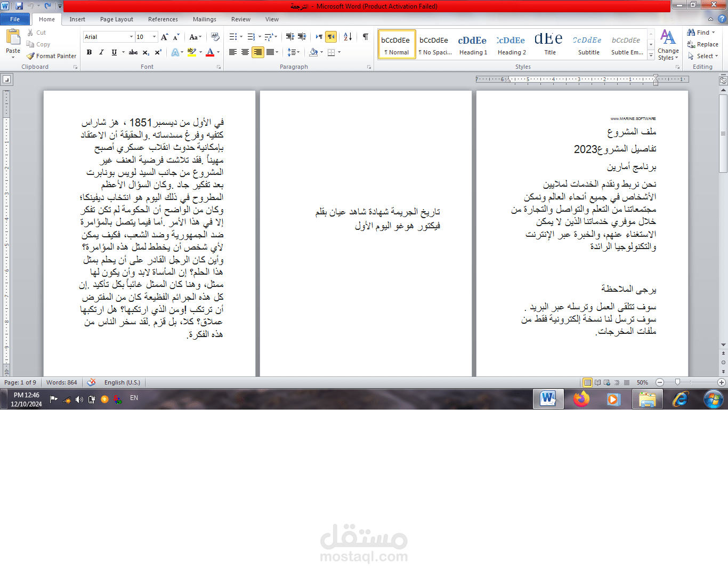Screen dimensions: 728x576
Task: Switch to the Page Layout tab
Action: [117, 19]
